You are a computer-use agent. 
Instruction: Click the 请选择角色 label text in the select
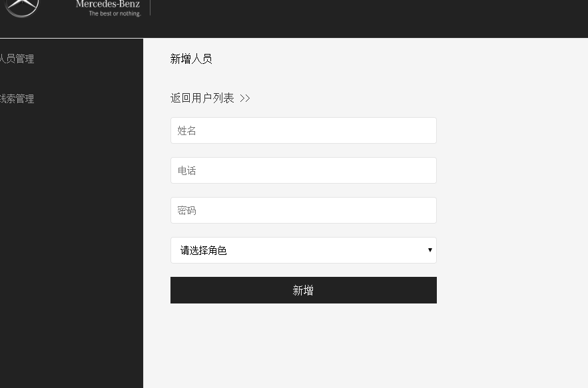coord(204,251)
